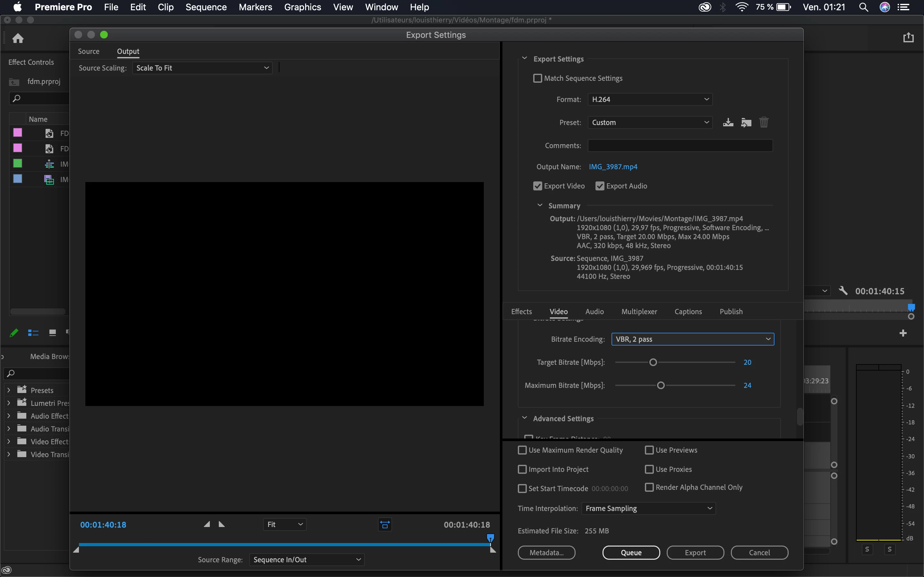The width and height of the screenshot is (924, 577).
Task: Click the Queue button
Action: click(x=631, y=552)
